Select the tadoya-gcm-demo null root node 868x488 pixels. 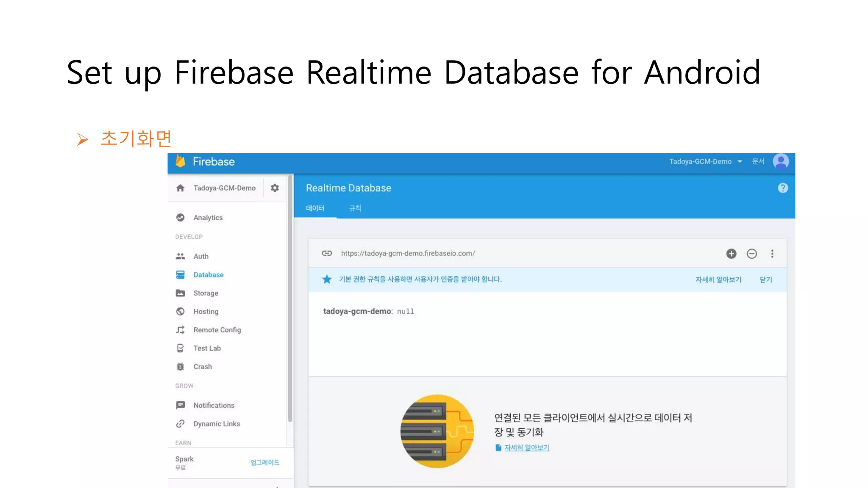(368, 311)
